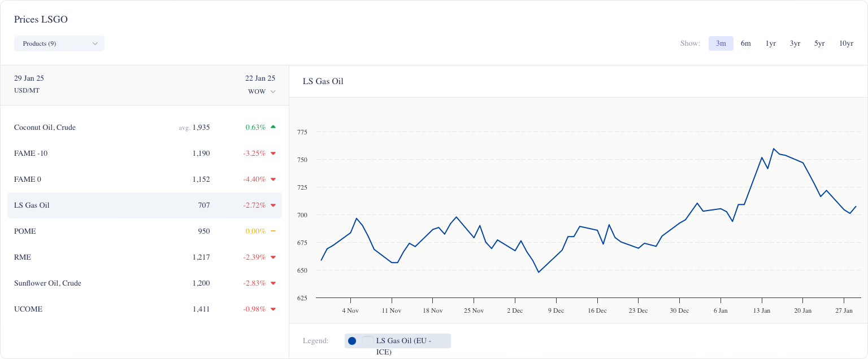Click the 6m period button

point(745,43)
